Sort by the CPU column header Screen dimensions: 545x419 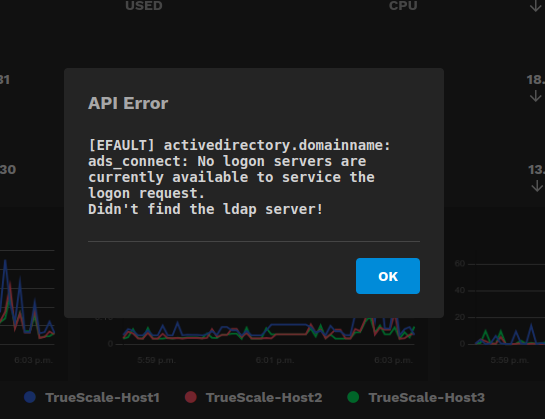[403, 6]
